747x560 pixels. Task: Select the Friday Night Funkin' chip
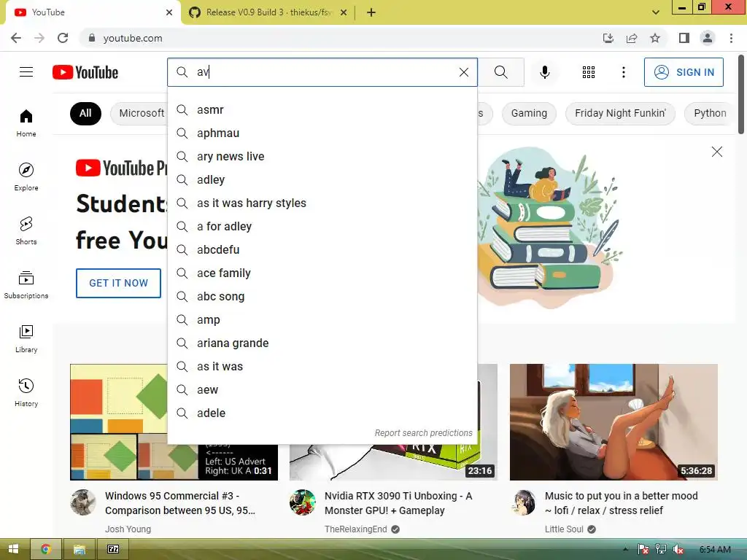click(620, 113)
